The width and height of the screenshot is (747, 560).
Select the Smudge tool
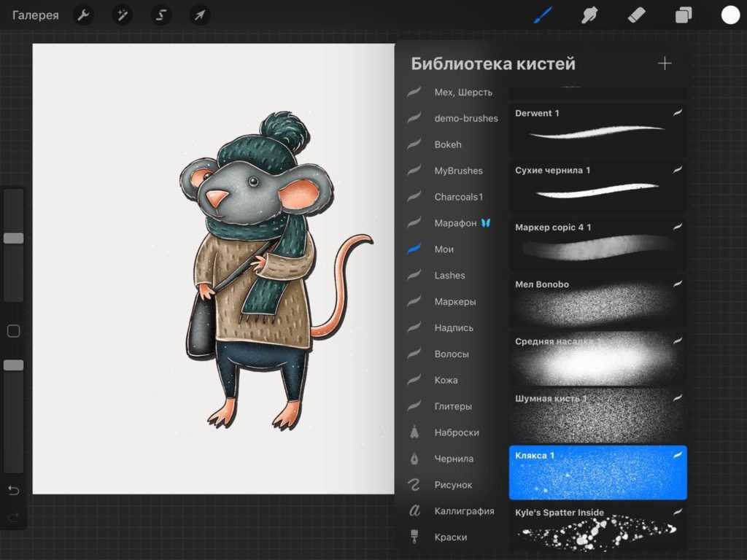(x=589, y=15)
